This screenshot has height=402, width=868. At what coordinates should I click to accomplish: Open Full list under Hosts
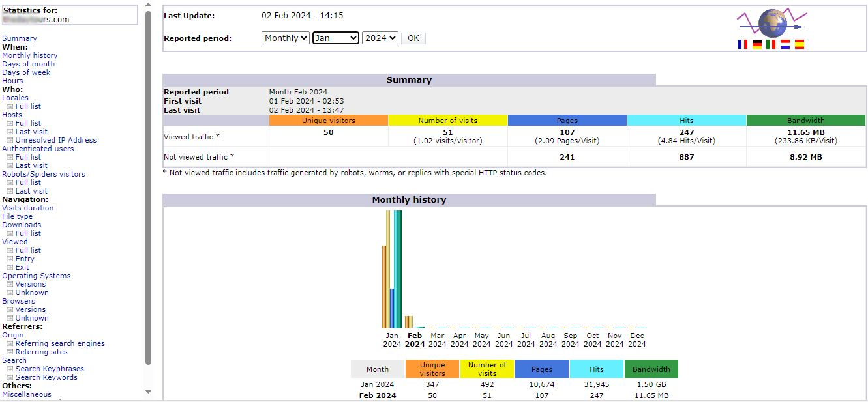tap(28, 123)
